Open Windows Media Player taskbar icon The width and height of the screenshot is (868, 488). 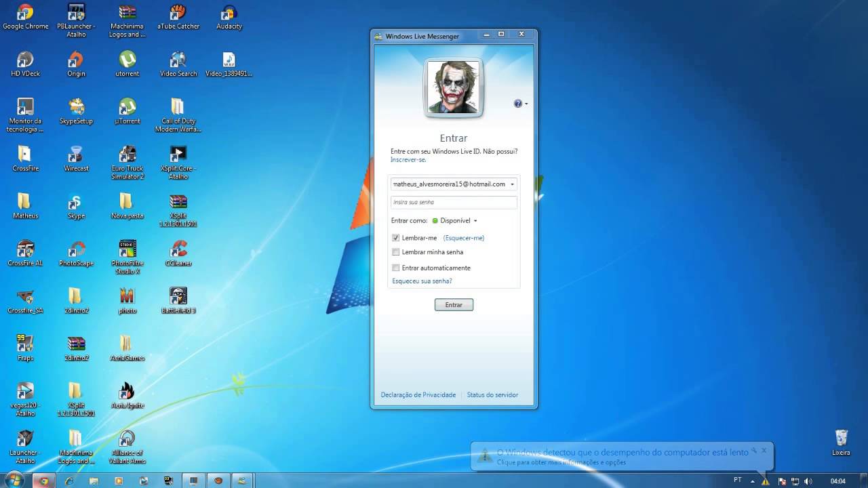[119, 481]
